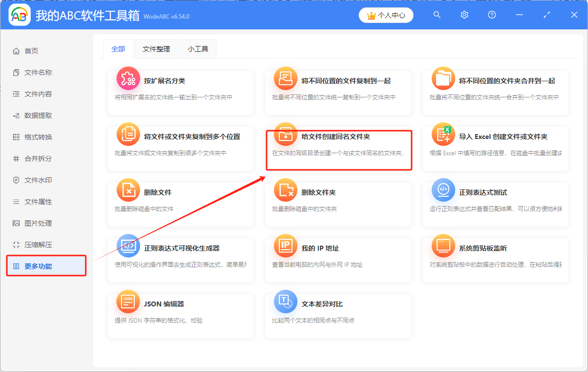The height and width of the screenshot is (372, 588).
Task: Open the JSON 编辑器 tool icon
Action: pyautogui.click(x=128, y=302)
